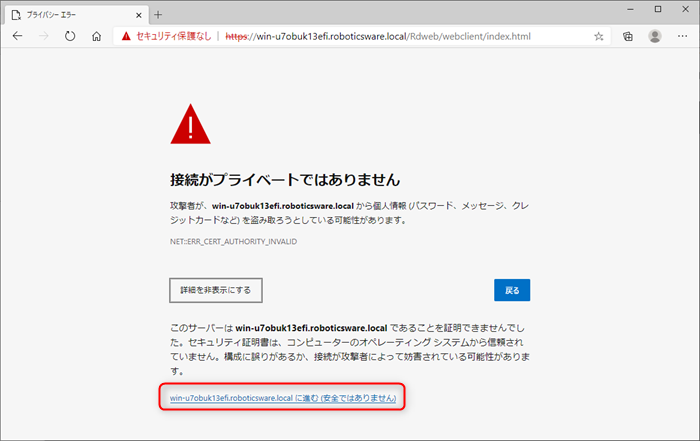Click the URL text in the address bar

click(378, 36)
